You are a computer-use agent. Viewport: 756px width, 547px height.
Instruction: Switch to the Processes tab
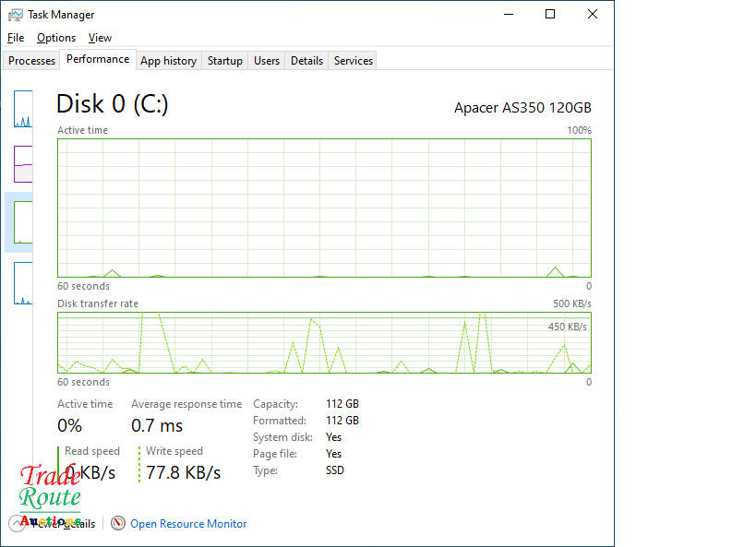pyautogui.click(x=32, y=61)
